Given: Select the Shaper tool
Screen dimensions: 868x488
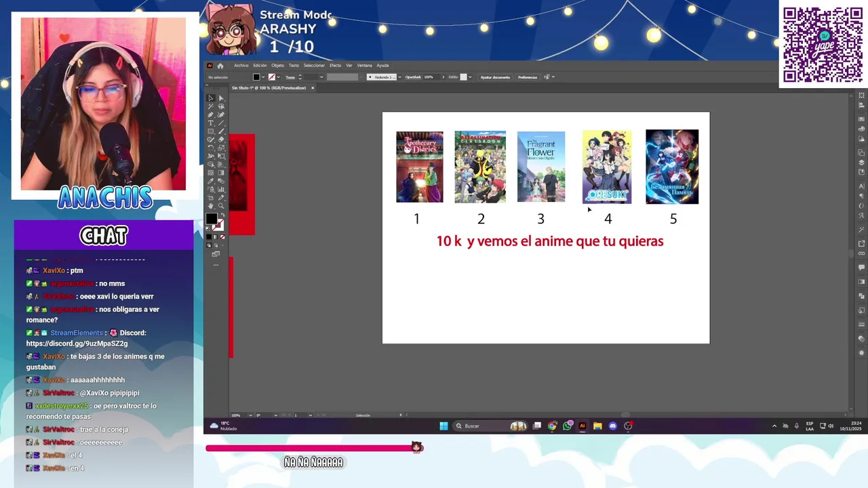Looking at the screenshot, I should click(211, 139).
